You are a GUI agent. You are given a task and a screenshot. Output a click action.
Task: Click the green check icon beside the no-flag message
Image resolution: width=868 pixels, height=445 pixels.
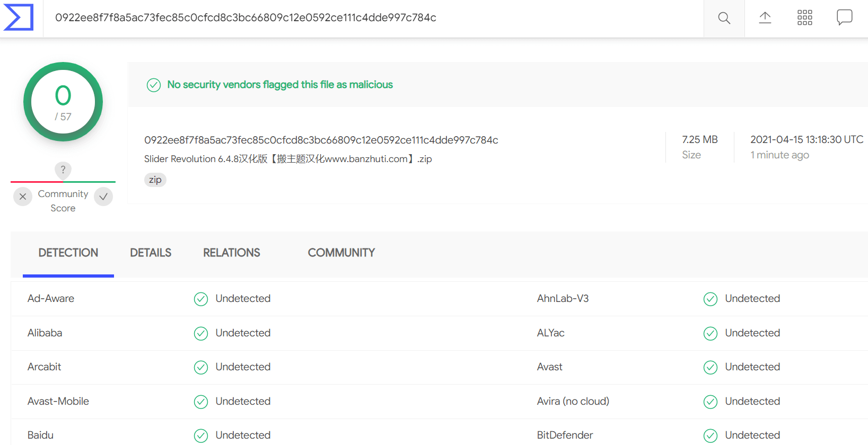click(154, 85)
